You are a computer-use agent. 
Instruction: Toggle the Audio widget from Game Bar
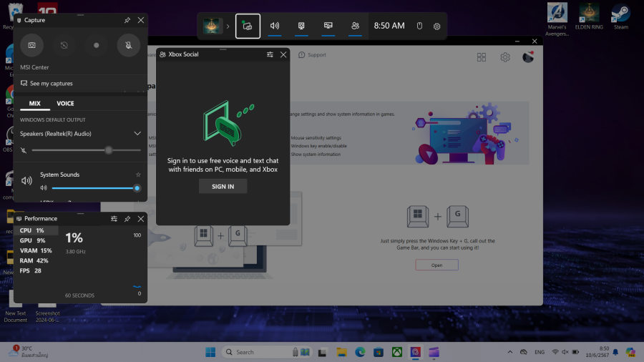point(274,26)
